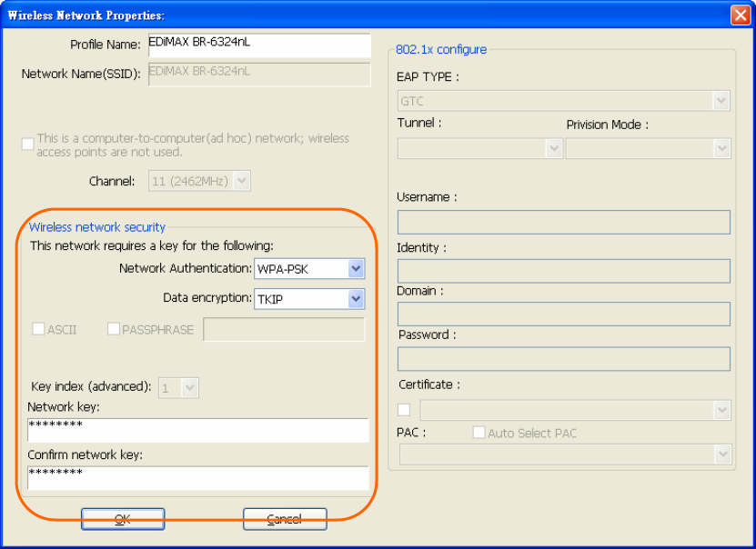Confirm settings with the OK button
The image size is (756, 549).
123,519
